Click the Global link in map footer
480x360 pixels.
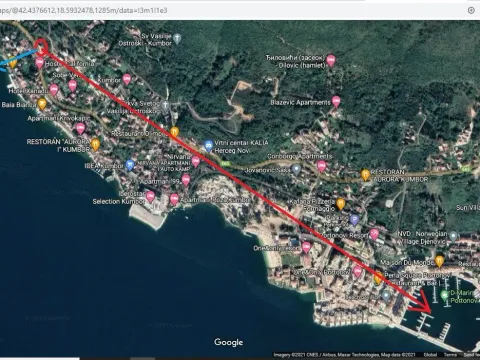pyautogui.click(x=430, y=355)
